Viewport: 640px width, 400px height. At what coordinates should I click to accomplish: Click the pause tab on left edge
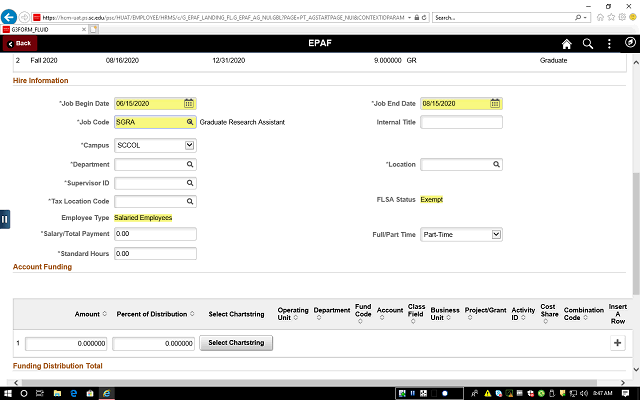[x=4, y=219]
